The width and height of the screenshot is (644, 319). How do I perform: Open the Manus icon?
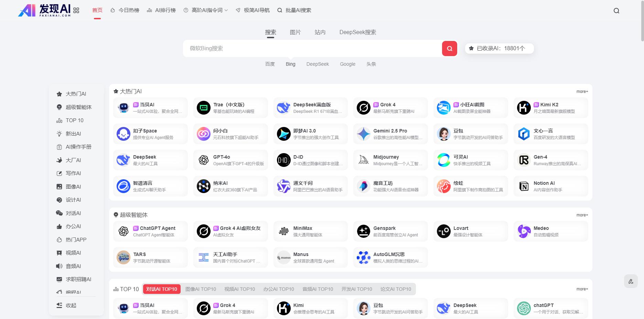point(284,257)
